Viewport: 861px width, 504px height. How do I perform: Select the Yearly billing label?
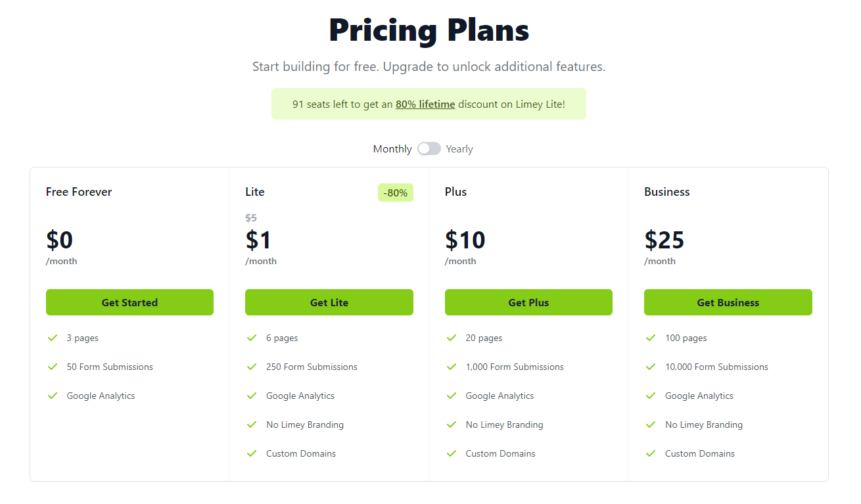(459, 149)
